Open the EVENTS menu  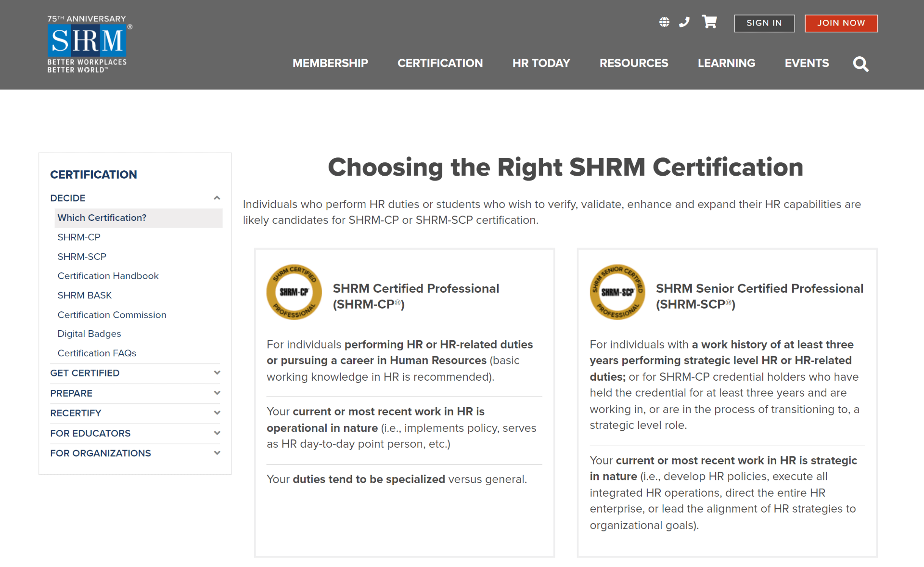click(807, 63)
